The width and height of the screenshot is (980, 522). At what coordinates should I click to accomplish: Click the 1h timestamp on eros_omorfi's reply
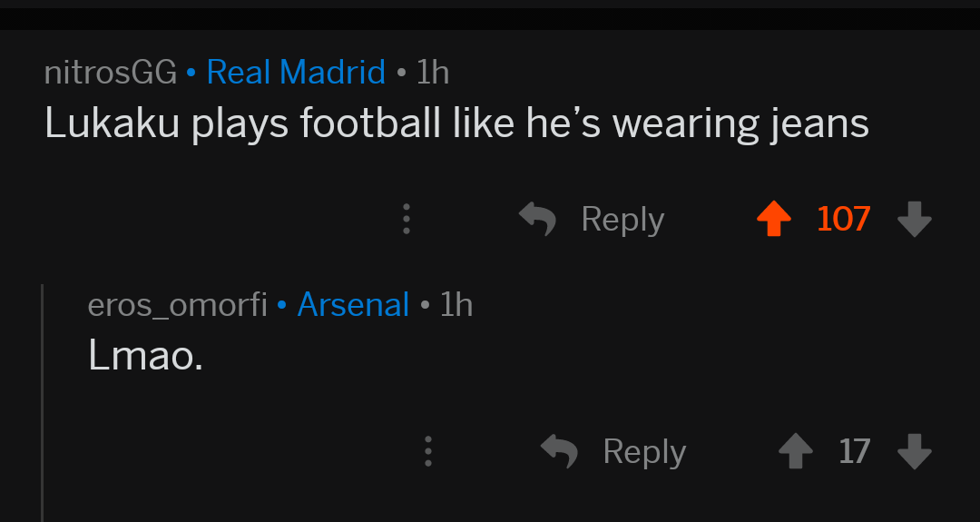456,304
